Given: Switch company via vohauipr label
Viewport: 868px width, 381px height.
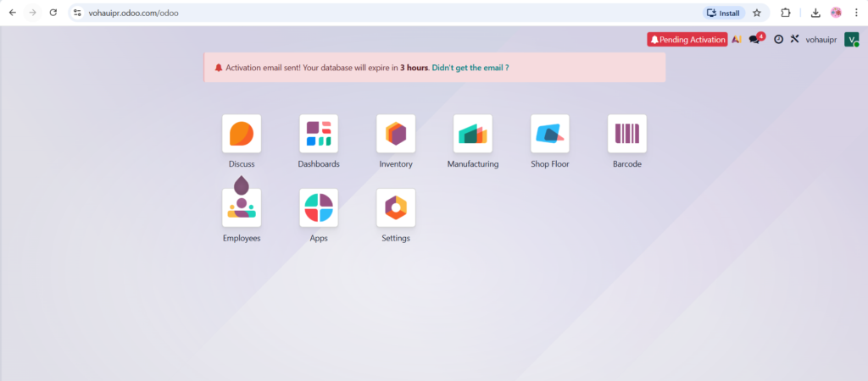Looking at the screenshot, I should tap(821, 40).
